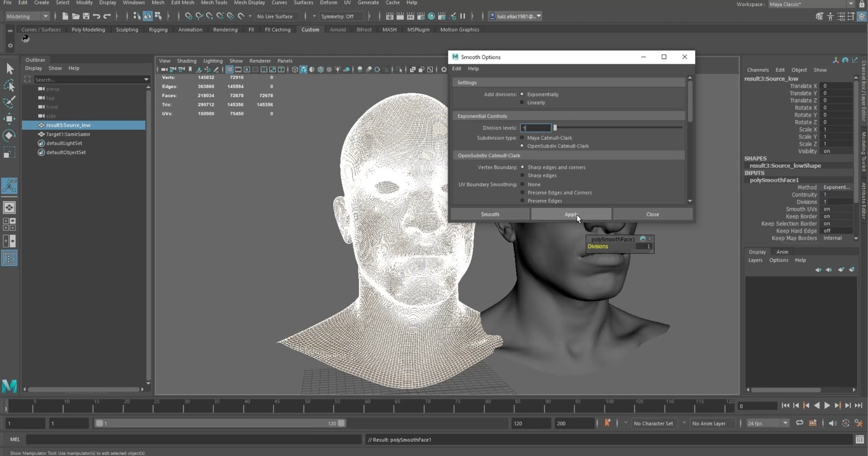Select the arrow Select tool in toolbox
This screenshot has height=456, width=868.
point(9,69)
